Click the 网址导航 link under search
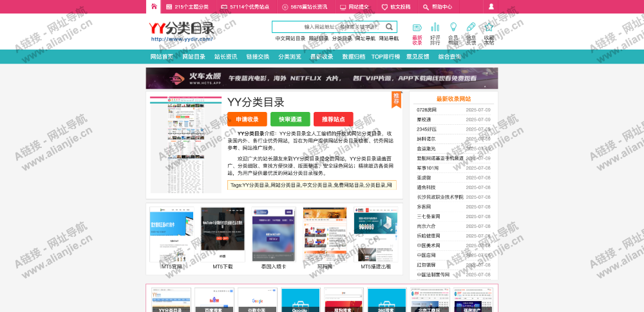The width and height of the screenshot is (644, 312). tap(366, 39)
